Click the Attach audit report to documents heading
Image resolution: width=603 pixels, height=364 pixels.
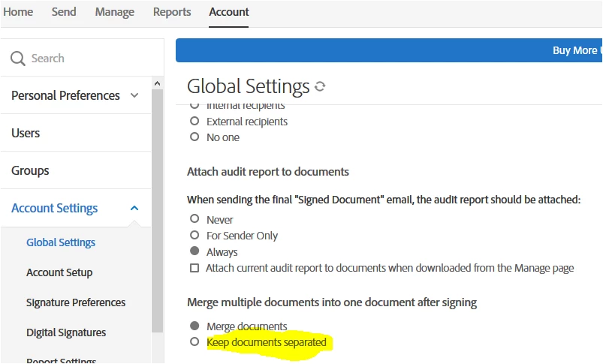[x=268, y=172]
